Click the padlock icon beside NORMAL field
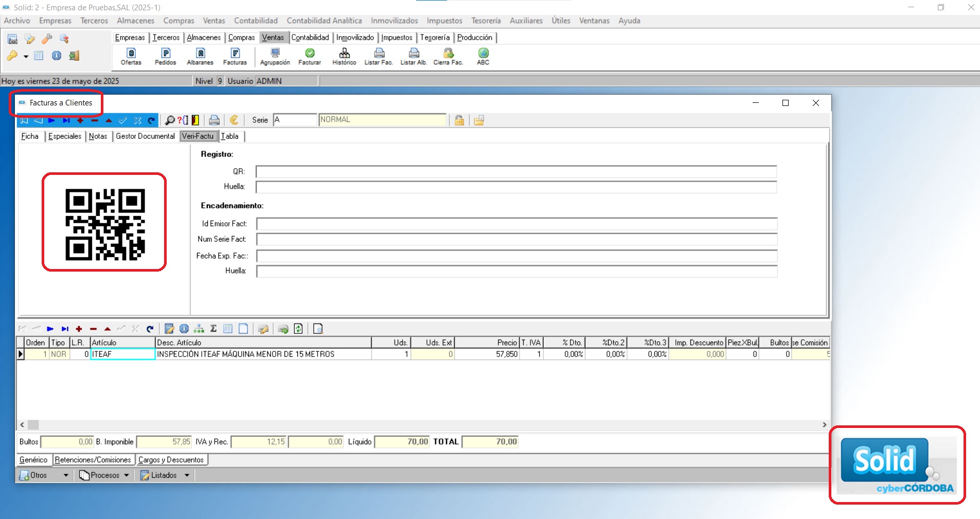Screen dimensions: 980x519 [x=459, y=120]
